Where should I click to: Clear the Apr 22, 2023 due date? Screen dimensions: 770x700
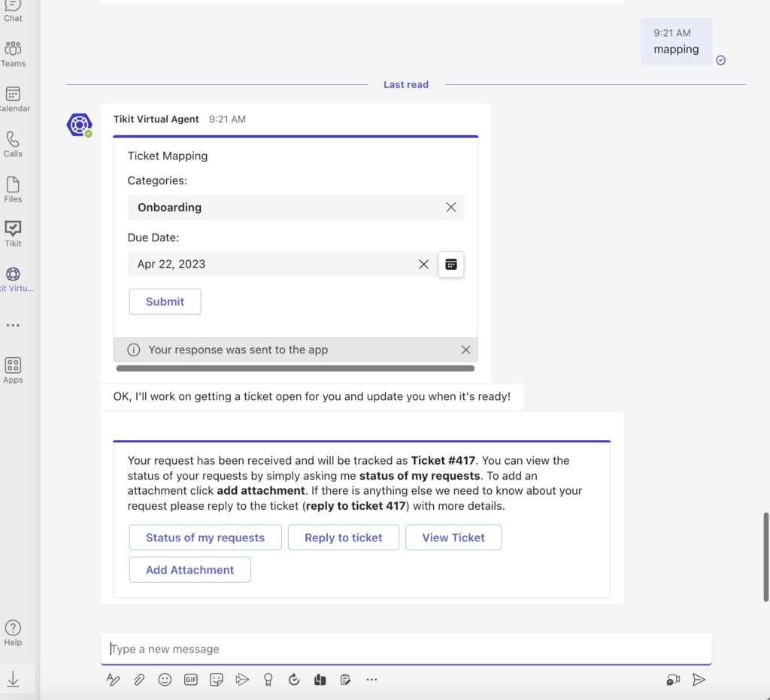(423, 264)
